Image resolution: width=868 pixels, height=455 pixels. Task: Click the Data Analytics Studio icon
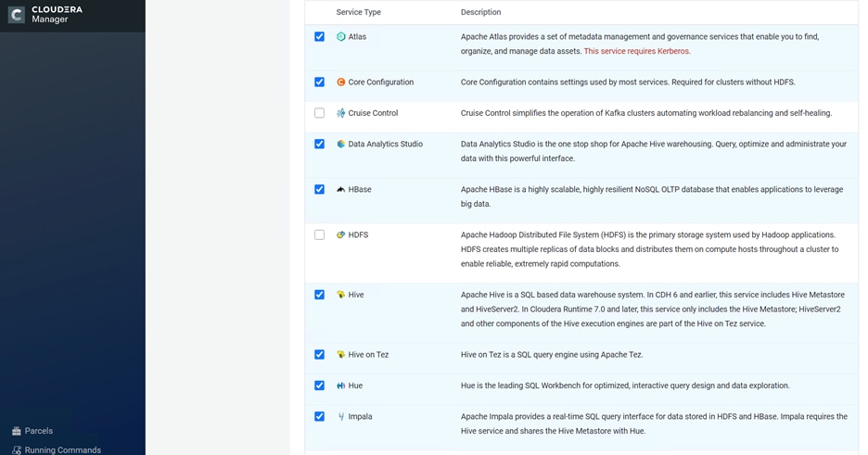(341, 144)
